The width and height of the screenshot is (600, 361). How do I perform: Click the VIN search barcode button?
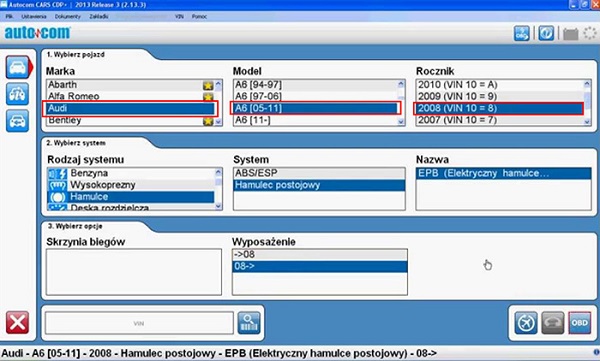click(x=249, y=323)
